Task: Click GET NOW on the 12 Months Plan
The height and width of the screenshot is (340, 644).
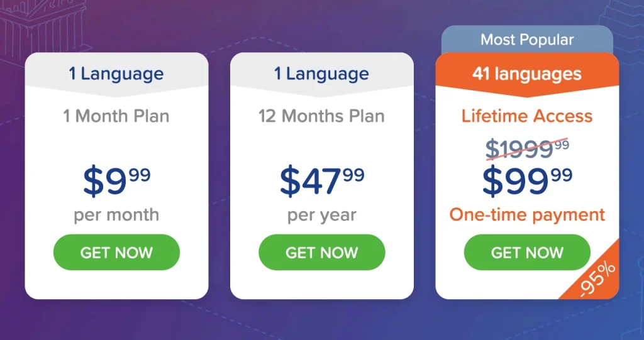Action: (321, 253)
